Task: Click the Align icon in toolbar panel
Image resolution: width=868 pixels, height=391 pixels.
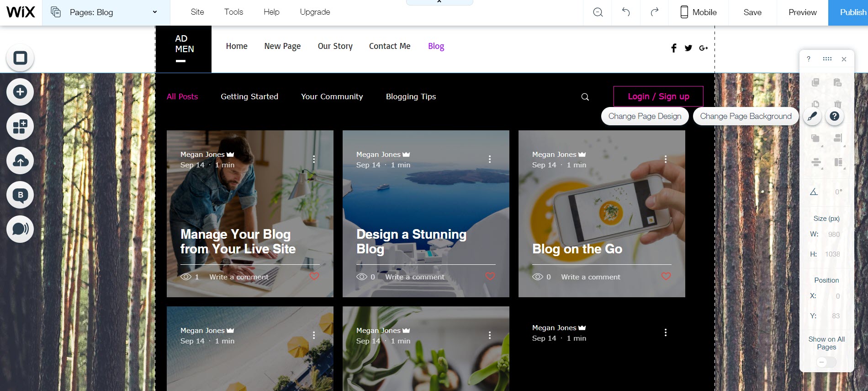Action: [838, 138]
